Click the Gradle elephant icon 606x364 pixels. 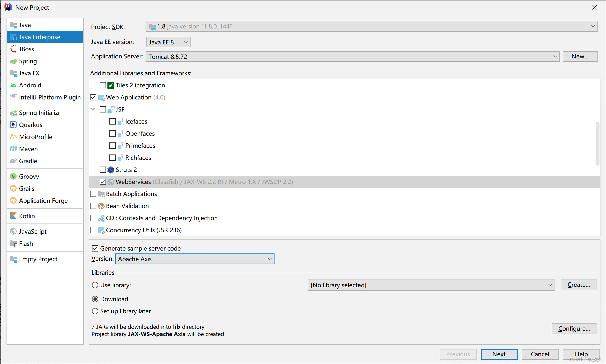[13, 161]
